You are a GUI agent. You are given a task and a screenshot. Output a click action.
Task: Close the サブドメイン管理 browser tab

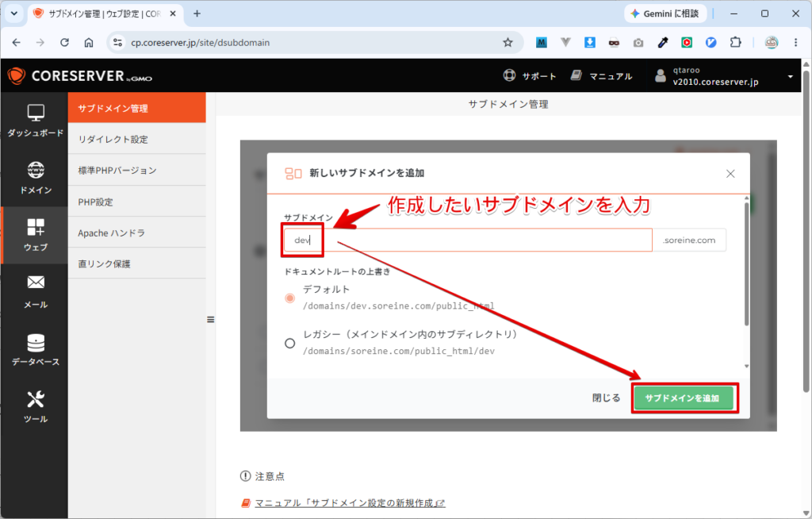point(173,13)
